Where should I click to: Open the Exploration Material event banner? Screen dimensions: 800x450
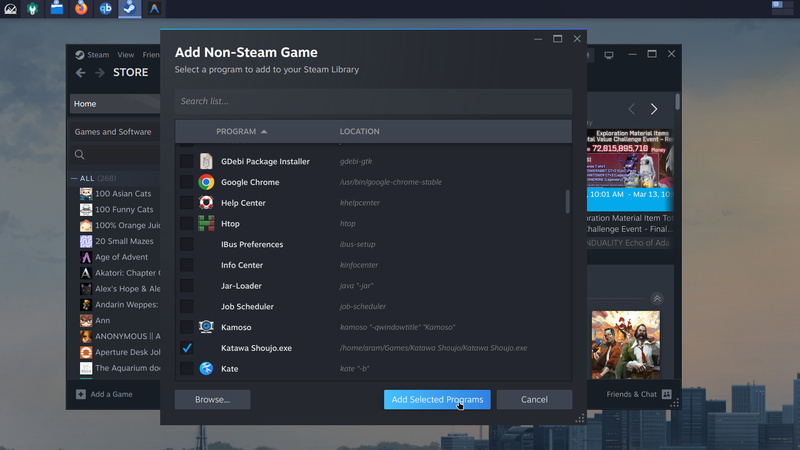point(630,170)
